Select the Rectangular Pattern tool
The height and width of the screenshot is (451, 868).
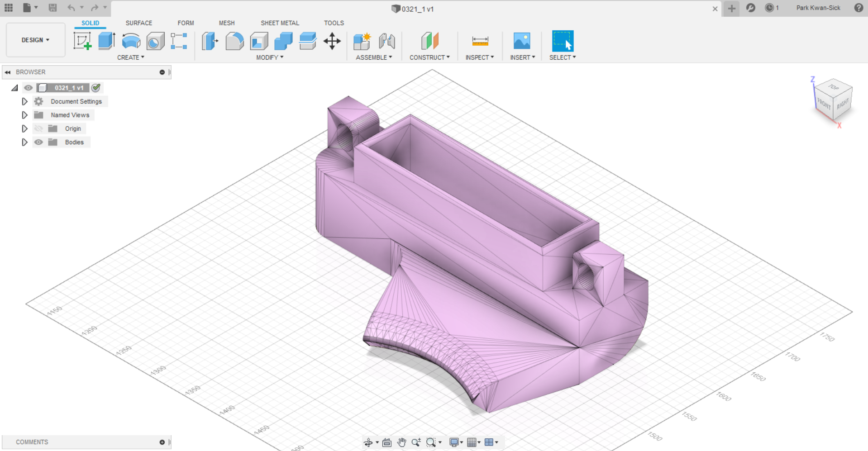179,41
